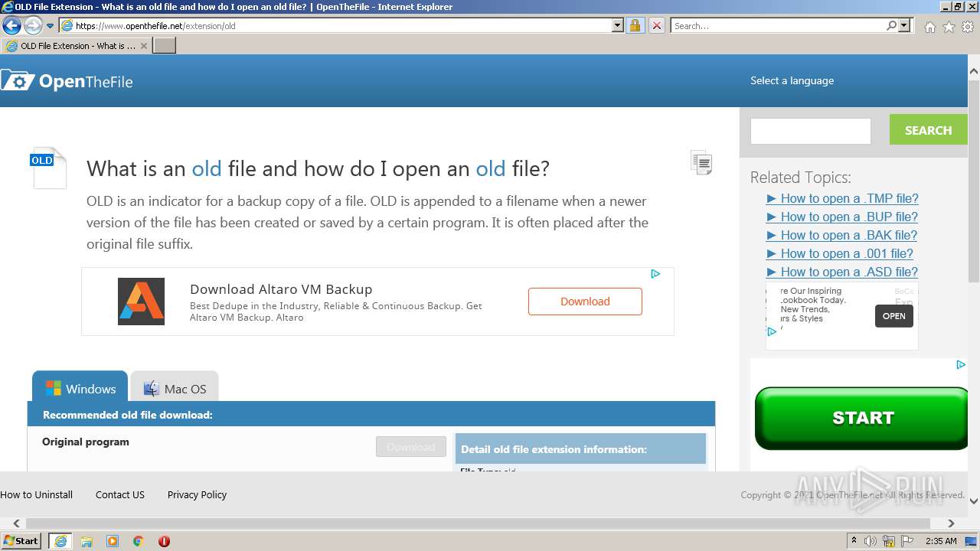980x551 pixels.
Task: Open the Contact US link
Action: (x=120, y=494)
